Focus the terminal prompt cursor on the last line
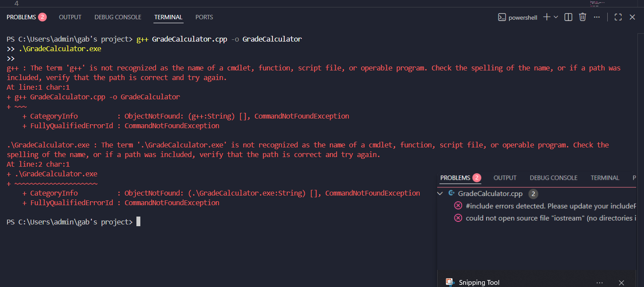The image size is (644, 287). (138, 222)
